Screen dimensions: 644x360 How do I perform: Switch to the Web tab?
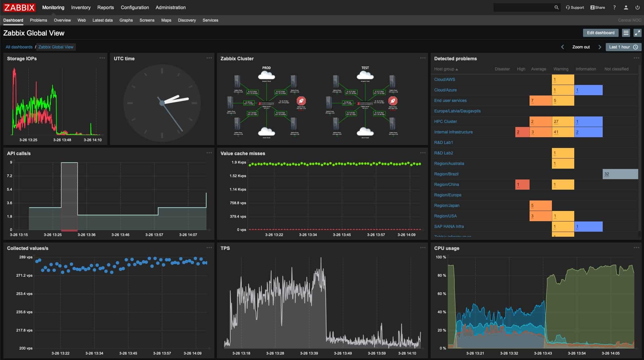[82, 20]
